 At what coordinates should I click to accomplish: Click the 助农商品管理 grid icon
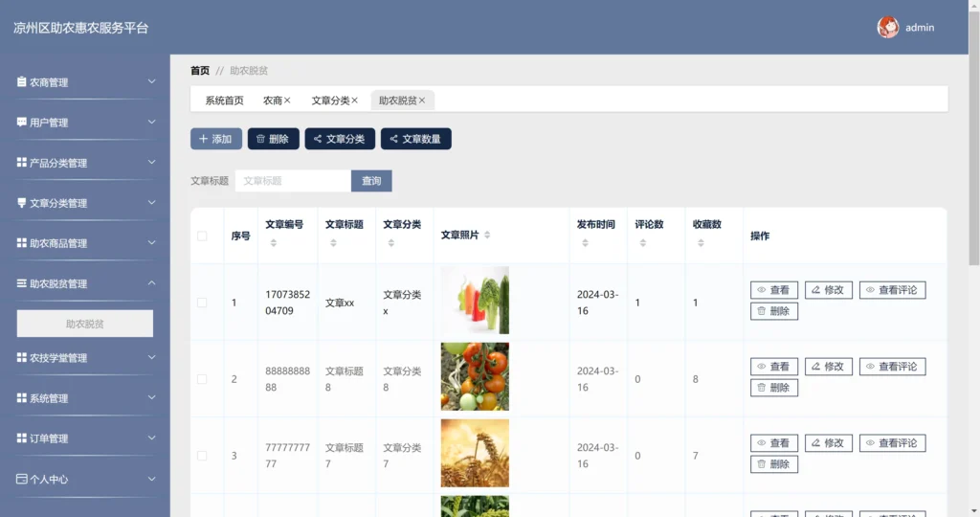[x=21, y=242]
